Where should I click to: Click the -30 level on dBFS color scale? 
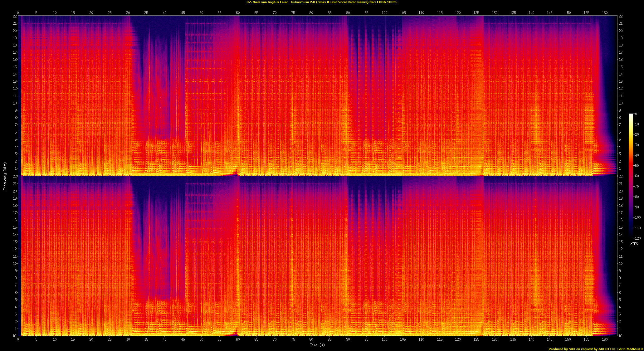(636, 145)
